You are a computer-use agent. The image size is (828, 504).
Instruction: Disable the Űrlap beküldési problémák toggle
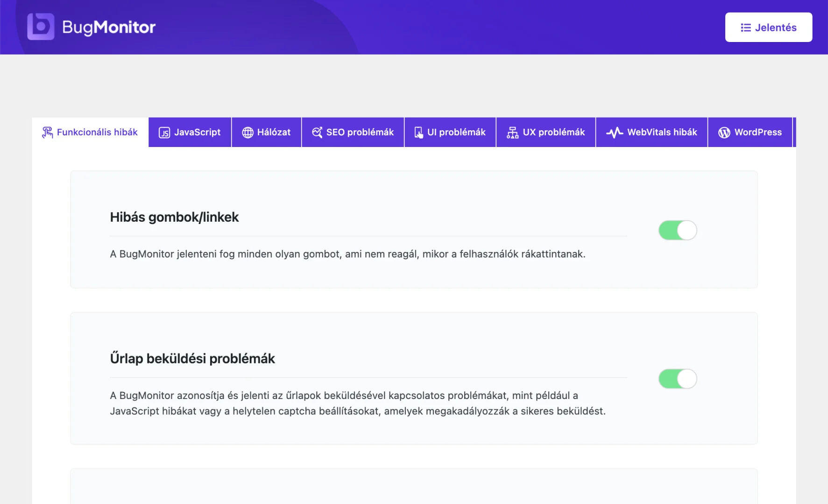pos(678,378)
